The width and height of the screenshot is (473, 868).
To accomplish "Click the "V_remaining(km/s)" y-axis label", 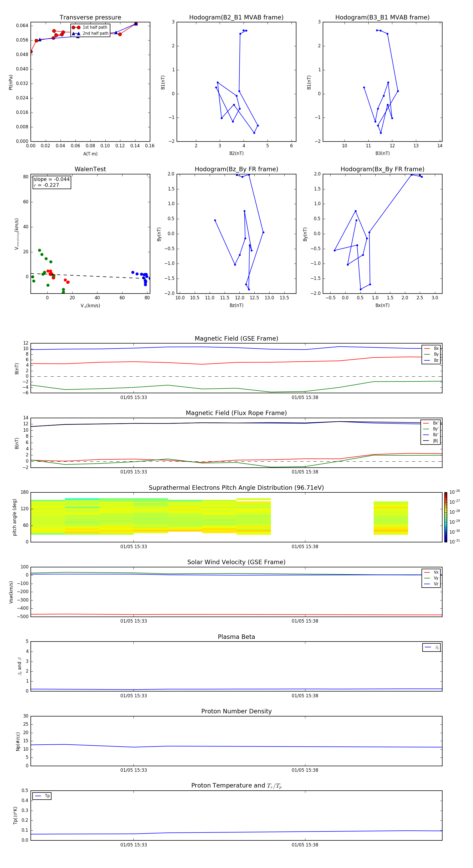I will (x=17, y=234).
